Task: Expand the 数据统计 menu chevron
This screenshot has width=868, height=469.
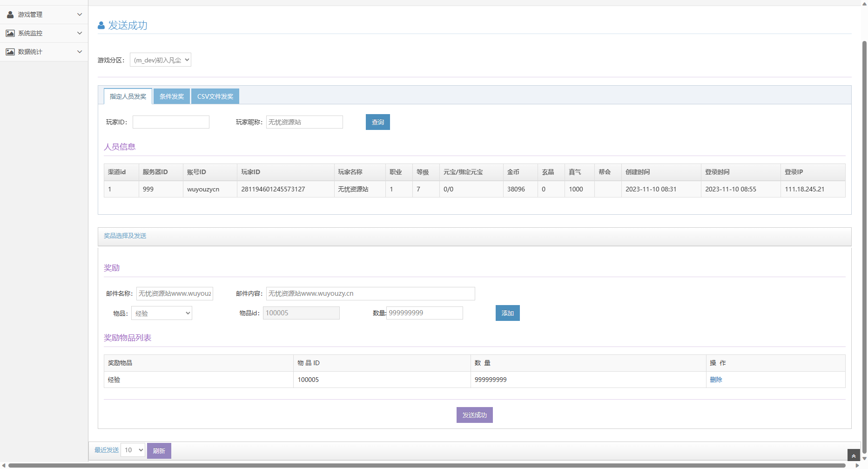Action: point(80,52)
